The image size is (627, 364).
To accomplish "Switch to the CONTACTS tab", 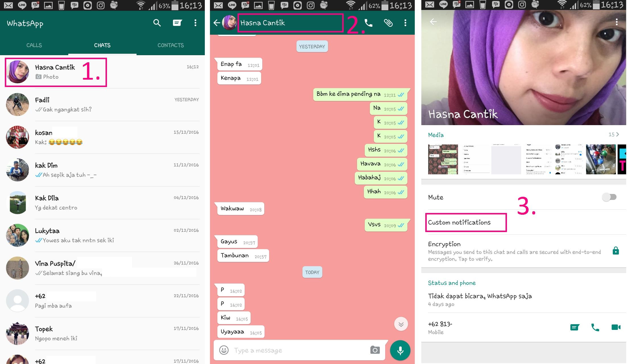I will (171, 45).
